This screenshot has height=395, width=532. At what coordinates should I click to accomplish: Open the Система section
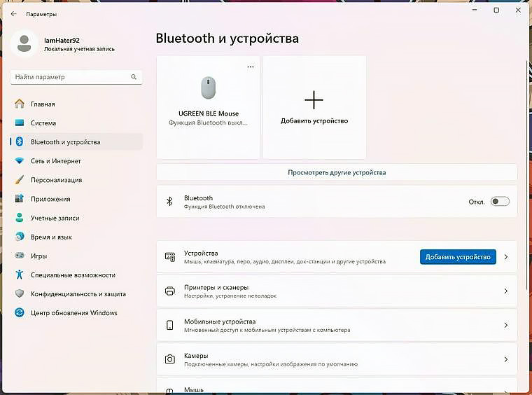coord(76,123)
